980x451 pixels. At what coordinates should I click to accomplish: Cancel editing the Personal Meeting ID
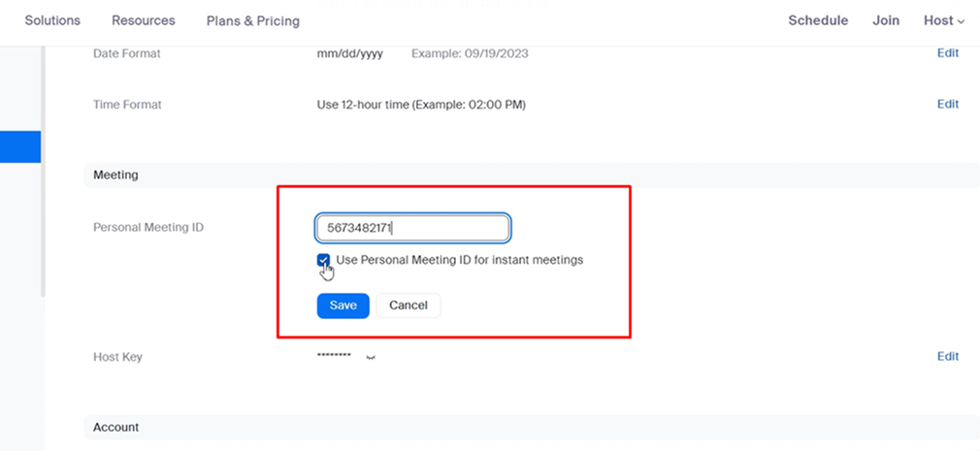click(x=408, y=306)
